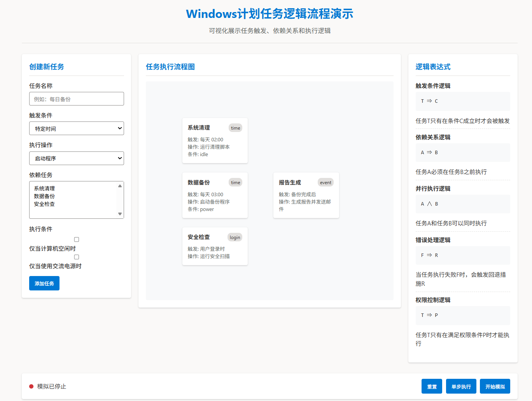Click the text 触发: 每天 03:00
The height and width of the screenshot is (401, 532).
pos(205,194)
